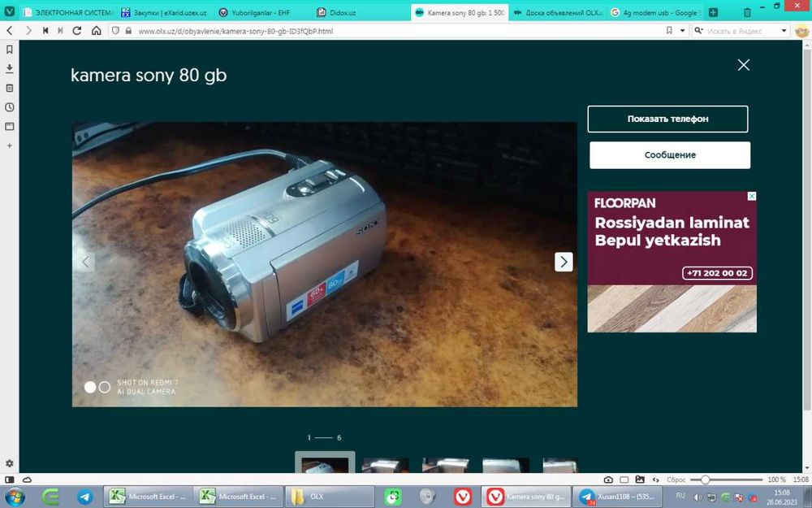Reload the current OLX page
The height and width of the screenshot is (508, 812).
point(77,31)
